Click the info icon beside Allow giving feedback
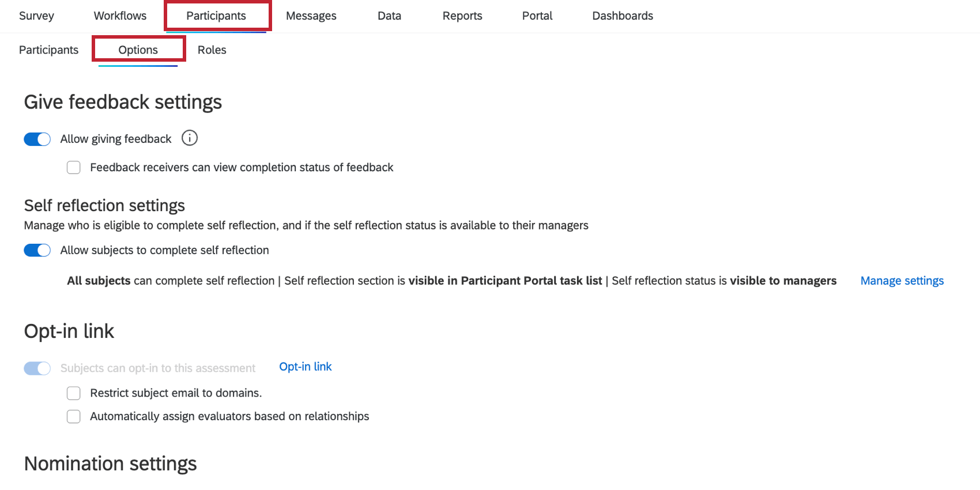Image resolution: width=980 pixels, height=490 pixels. coord(190,138)
